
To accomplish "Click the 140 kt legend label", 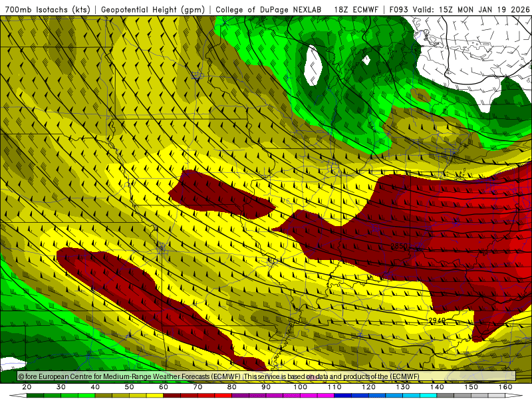I will (x=437, y=387).
